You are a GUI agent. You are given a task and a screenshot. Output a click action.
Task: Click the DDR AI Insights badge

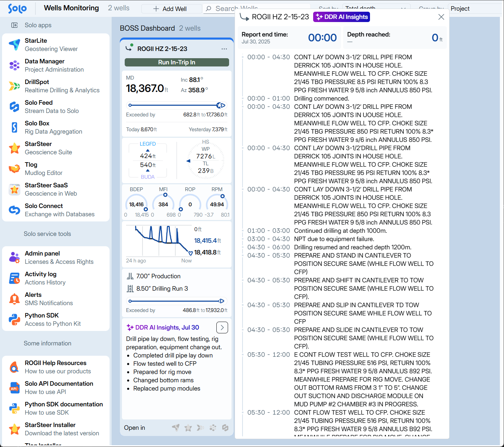[x=341, y=17]
